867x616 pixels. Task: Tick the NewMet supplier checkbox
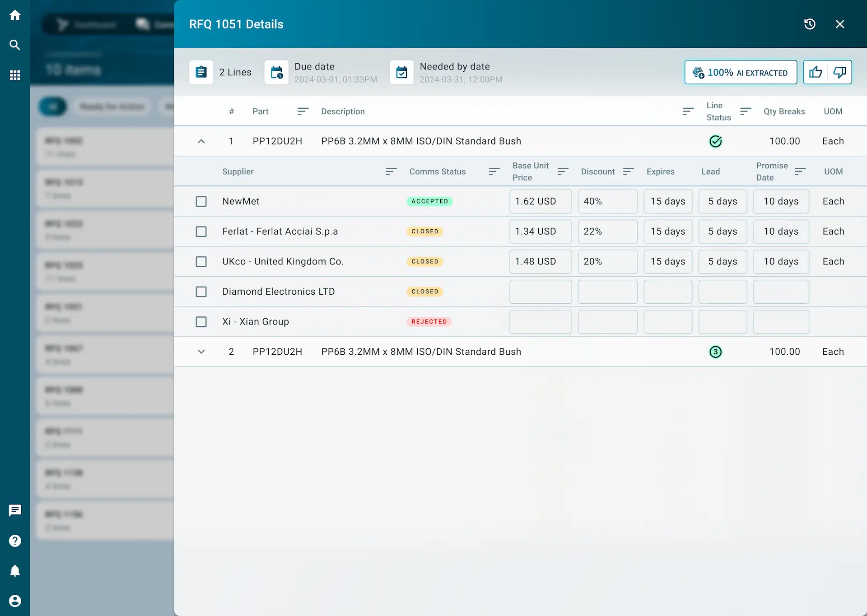pos(201,201)
